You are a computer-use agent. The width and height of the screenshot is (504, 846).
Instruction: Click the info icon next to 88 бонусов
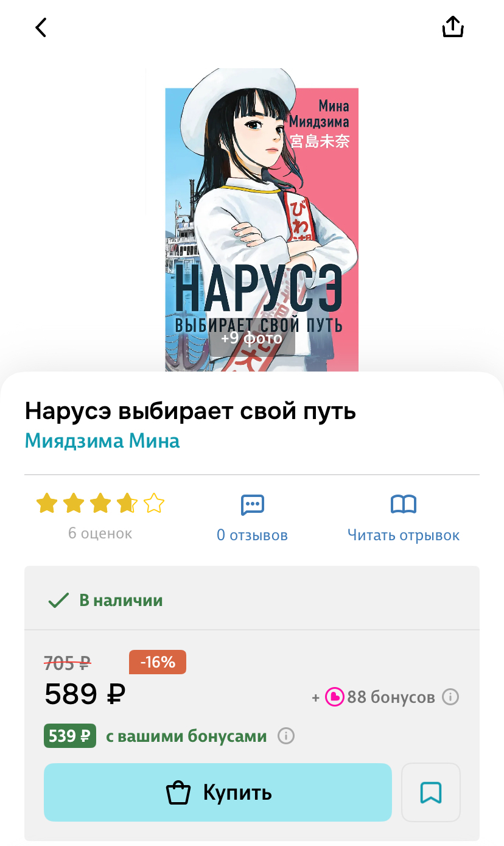[450, 697]
